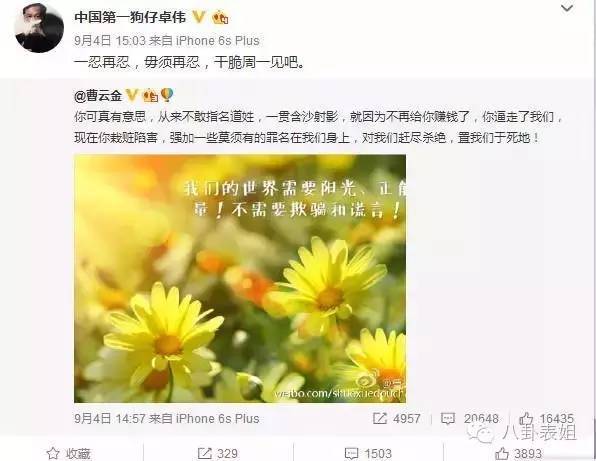Open comments section showing 1503

(368, 453)
